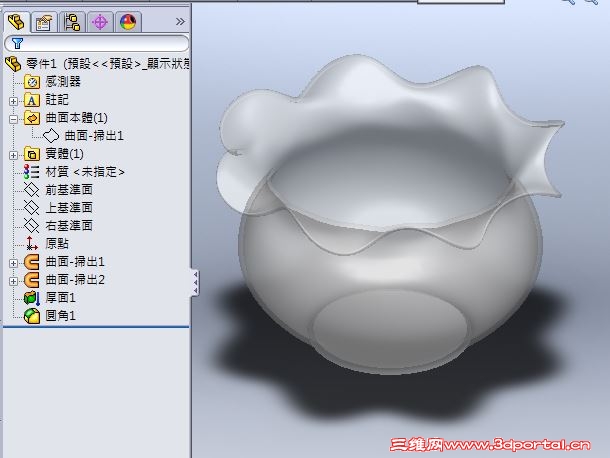
Task: Open the DisplayManager color sphere tab
Action: pyautogui.click(x=128, y=22)
